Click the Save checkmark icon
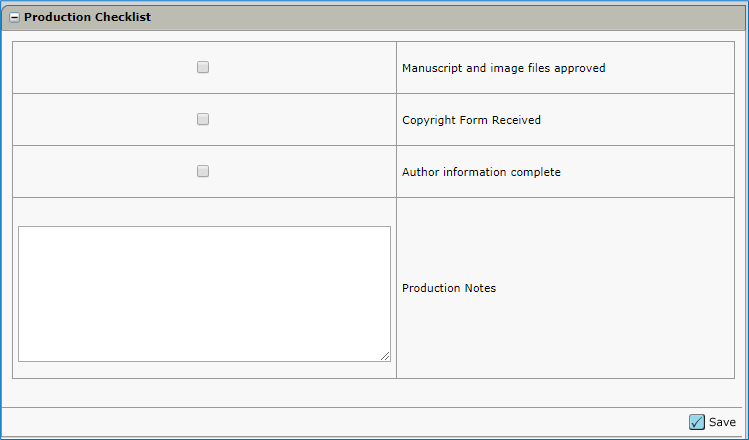749x440 pixels. [x=697, y=422]
